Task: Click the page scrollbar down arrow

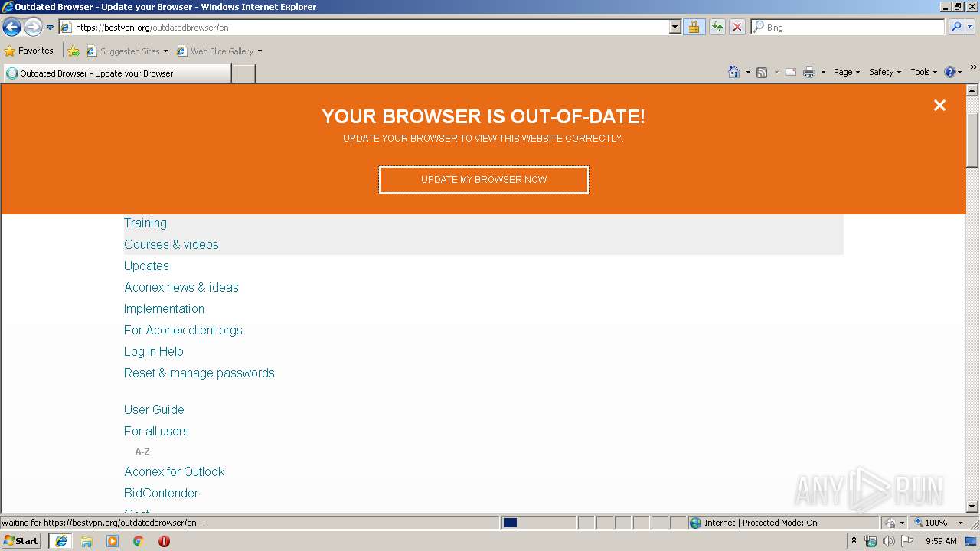Action: 972,506
